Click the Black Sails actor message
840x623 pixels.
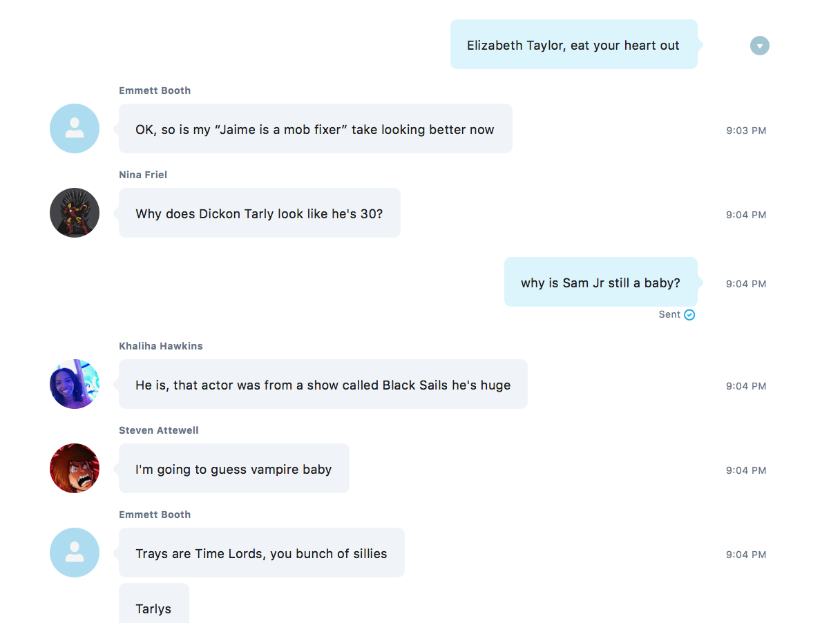323,385
